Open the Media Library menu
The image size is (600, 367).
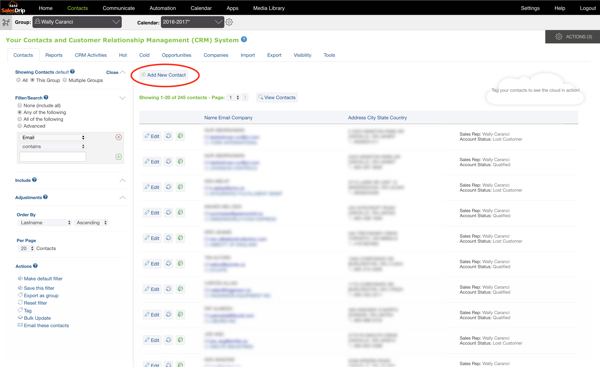pos(269,8)
